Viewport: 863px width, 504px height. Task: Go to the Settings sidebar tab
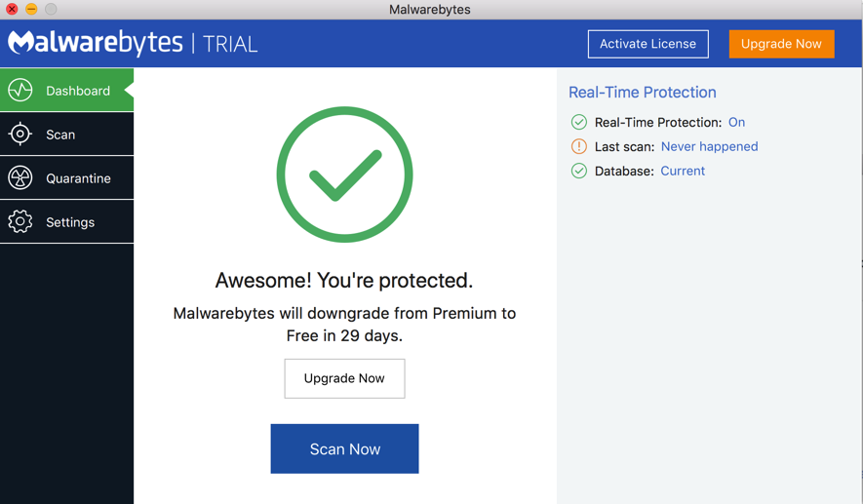click(x=66, y=221)
